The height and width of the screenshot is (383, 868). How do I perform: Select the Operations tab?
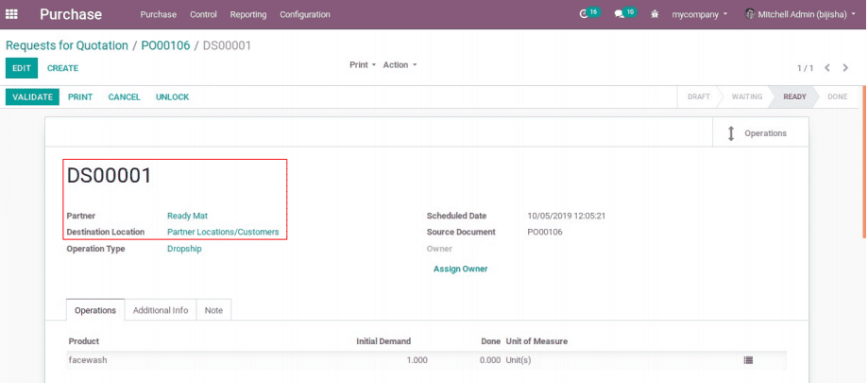(95, 310)
